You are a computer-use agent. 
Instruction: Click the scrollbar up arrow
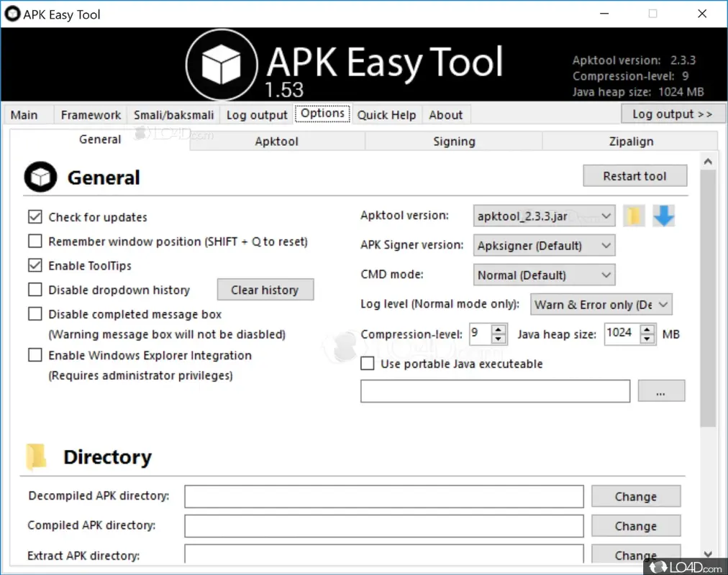(708, 162)
